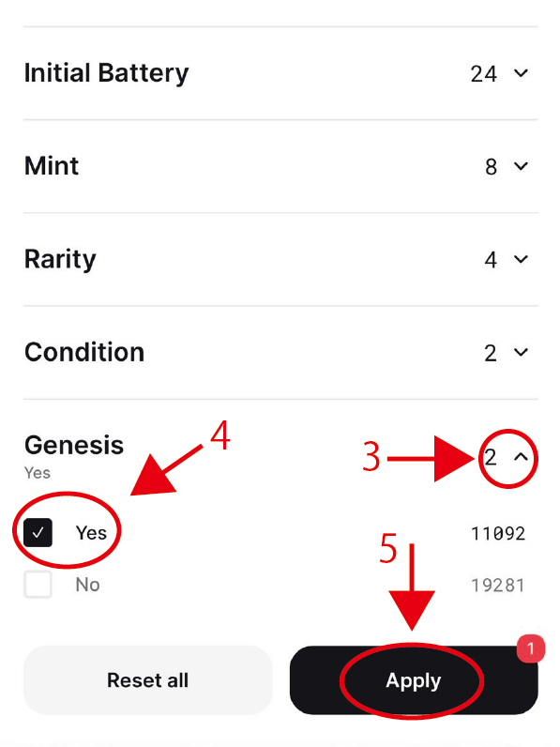
Task: Expand the Mint filter chevron
Action: click(x=521, y=166)
